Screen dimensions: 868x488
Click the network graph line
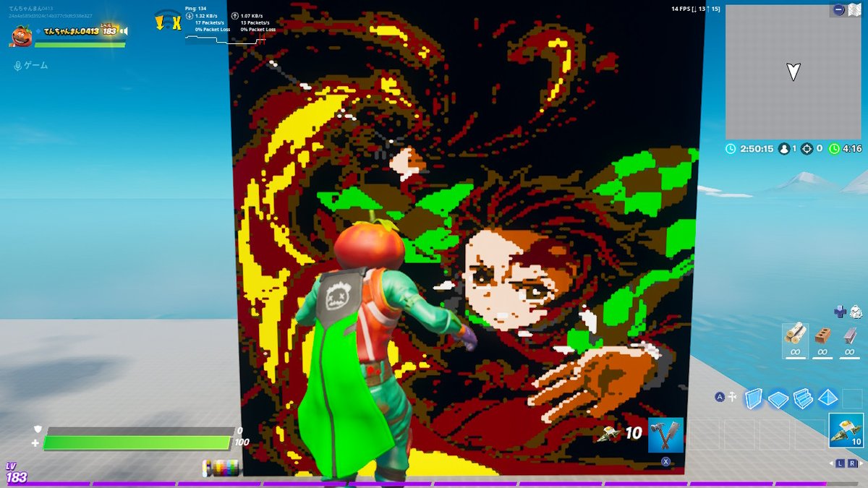[224, 40]
